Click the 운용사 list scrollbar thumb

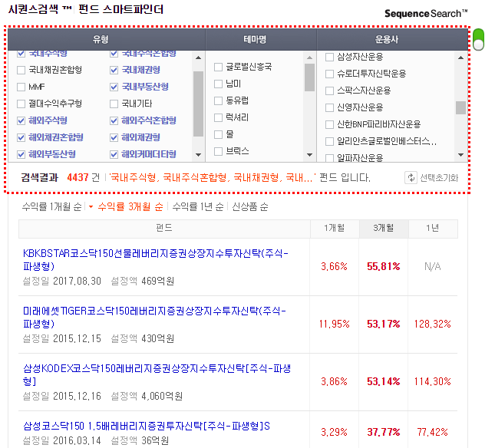click(461, 108)
